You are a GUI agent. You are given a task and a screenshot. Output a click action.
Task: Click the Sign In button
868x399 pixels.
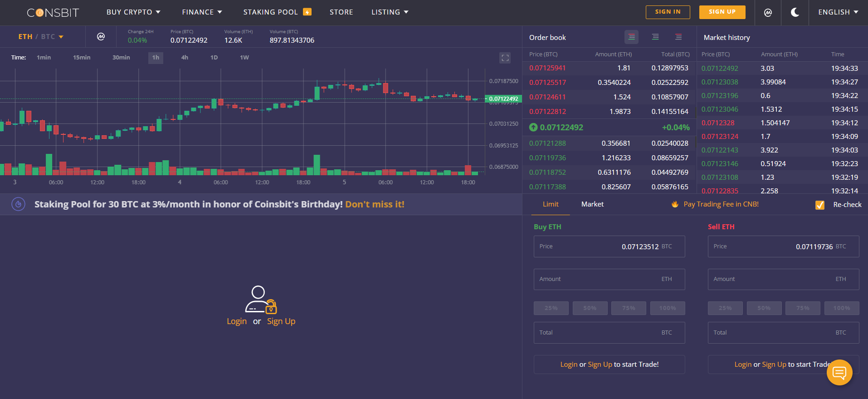click(x=668, y=12)
